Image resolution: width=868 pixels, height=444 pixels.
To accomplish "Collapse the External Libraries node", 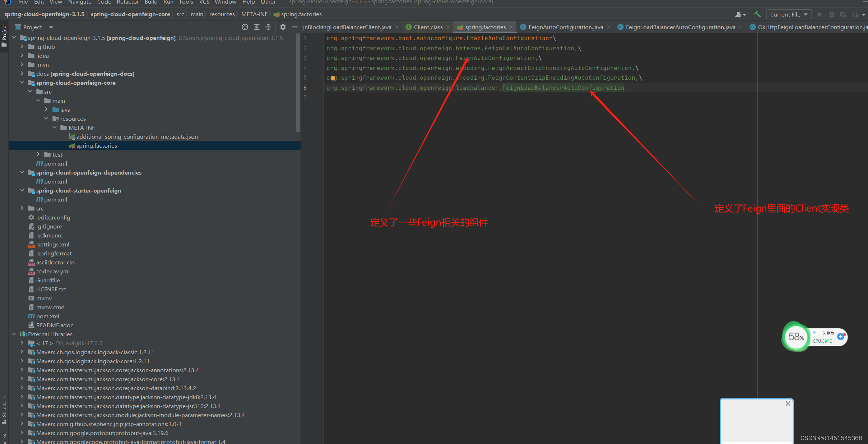I will pos(14,334).
